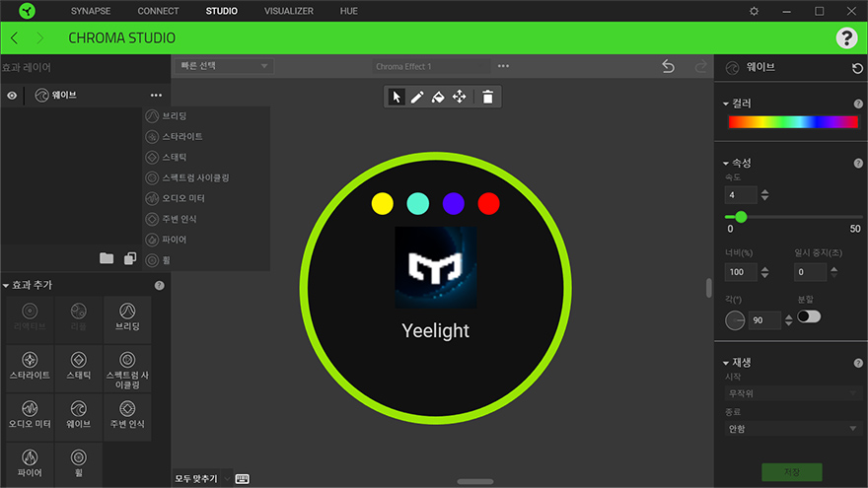Viewport: 868px width, 488px height.
Task: Choose 오디오 미터 in the effect list menu
Action: (x=206, y=198)
